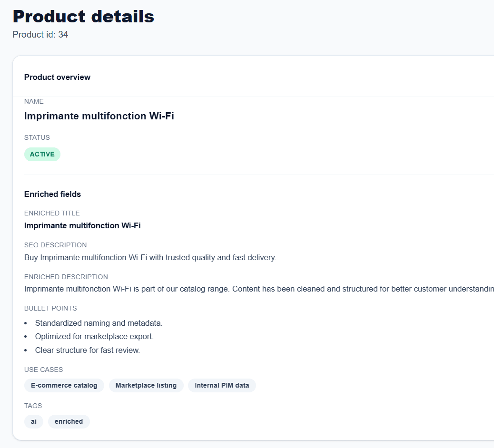Click the product name Imprimante multifonction Wi-Fi
494x448 pixels.
point(99,116)
